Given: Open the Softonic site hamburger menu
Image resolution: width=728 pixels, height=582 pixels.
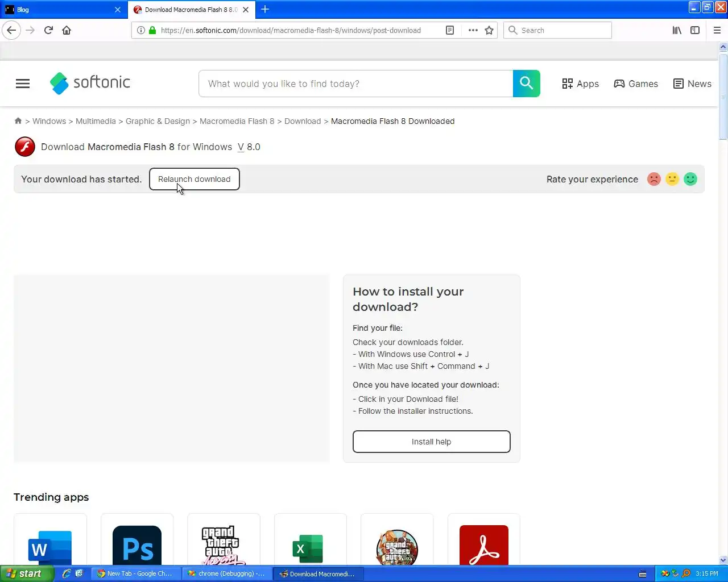Looking at the screenshot, I should [x=23, y=84].
